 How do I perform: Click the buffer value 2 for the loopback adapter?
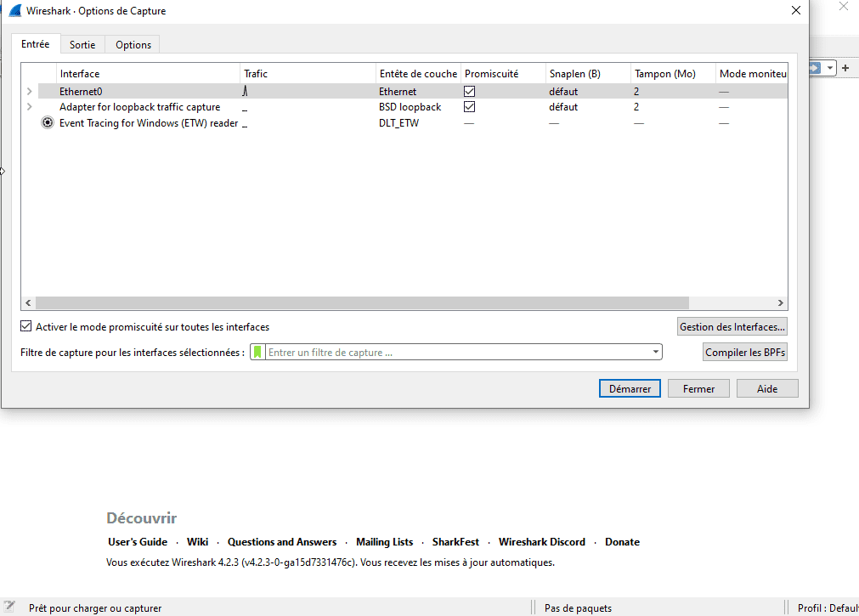[x=636, y=107]
